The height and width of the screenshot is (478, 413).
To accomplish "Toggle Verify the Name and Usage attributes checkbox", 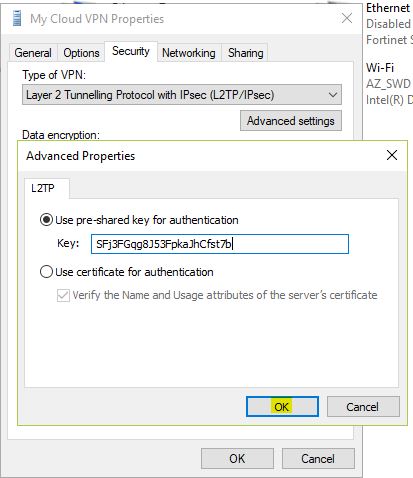I will pos(63,295).
